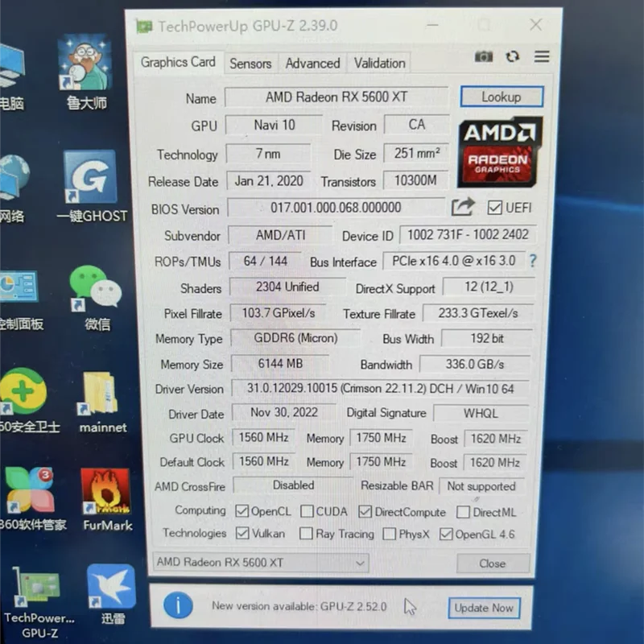
Task: Click the AMD Radeon Graphics logo
Action: pos(499,151)
